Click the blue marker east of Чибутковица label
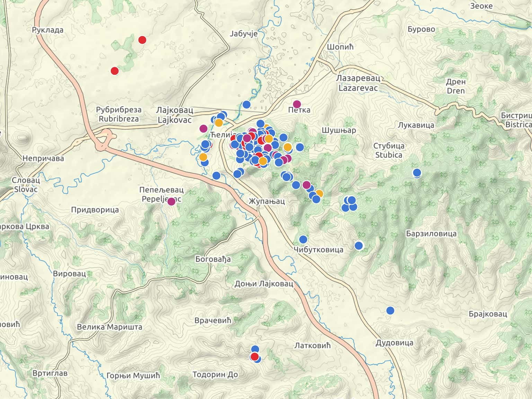This screenshot has width=532, height=399. 359,246
